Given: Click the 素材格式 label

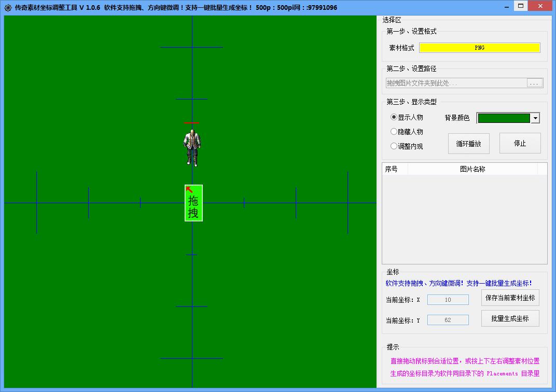Looking at the screenshot, I should pos(401,48).
